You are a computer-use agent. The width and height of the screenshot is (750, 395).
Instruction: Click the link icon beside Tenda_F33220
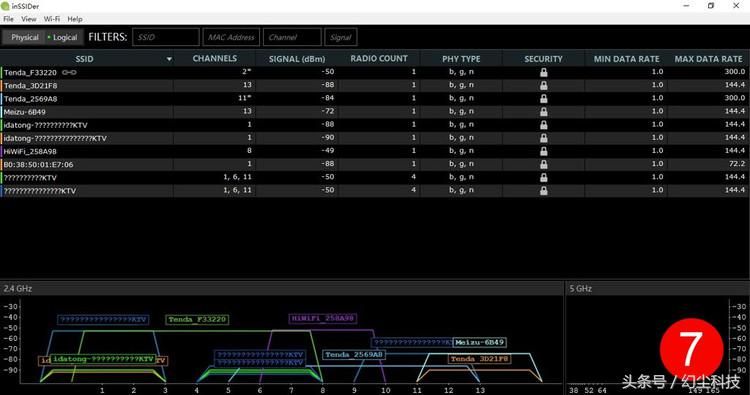(x=69, y=73)
